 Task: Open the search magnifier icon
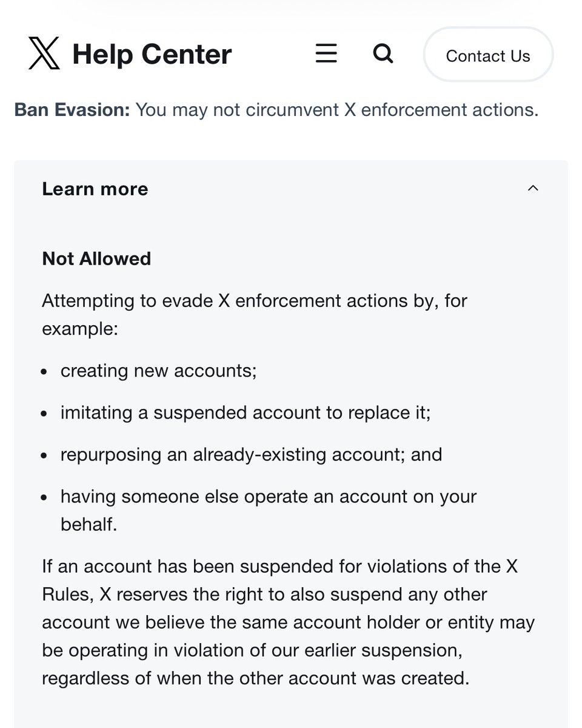tap(383, 53)
